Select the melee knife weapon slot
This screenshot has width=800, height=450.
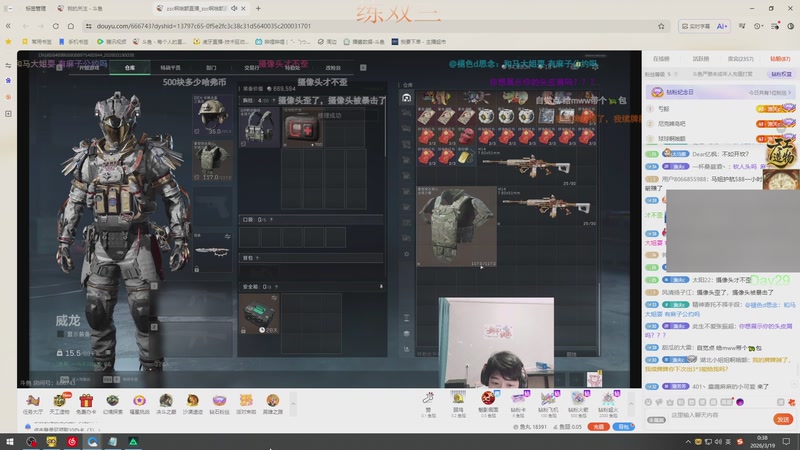tap(212, 252)
